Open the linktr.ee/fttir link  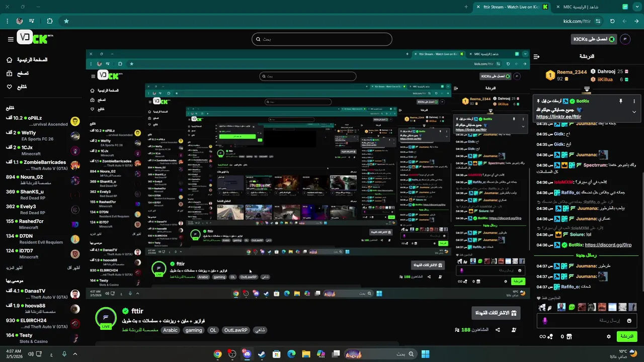(x=559, y=117)
